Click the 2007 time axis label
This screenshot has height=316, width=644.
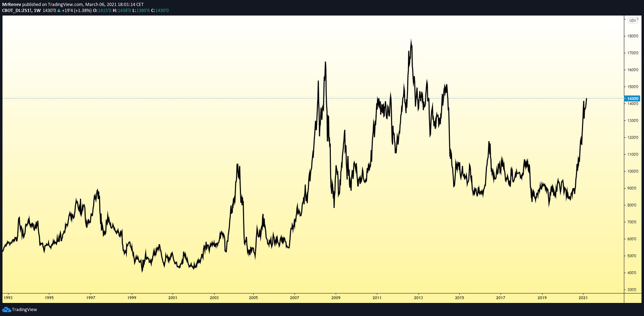295,298
